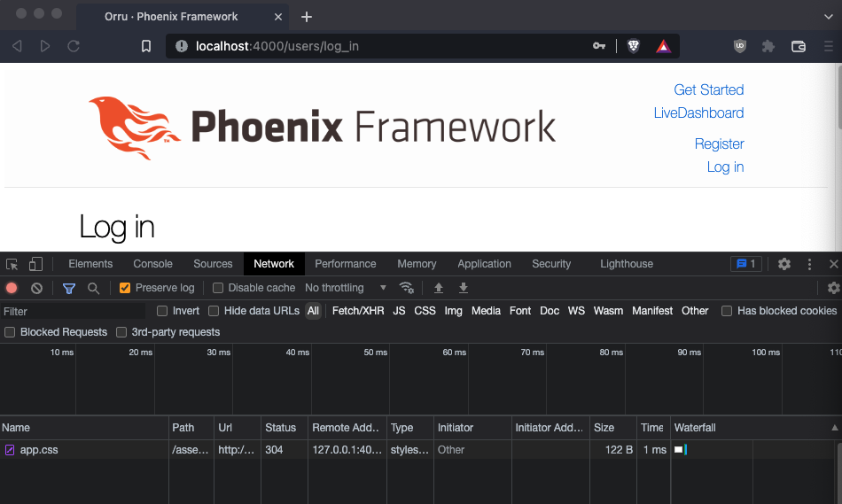Image resolution: width=842 pixels, height=504 pixels.
Task: Focus the browser address bar URL
Action: pos(277,46)
